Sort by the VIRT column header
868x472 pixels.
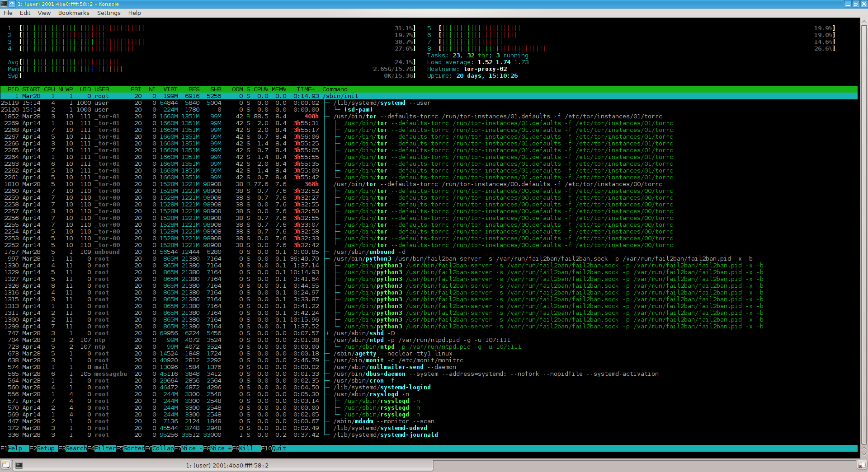click(170, 89)
